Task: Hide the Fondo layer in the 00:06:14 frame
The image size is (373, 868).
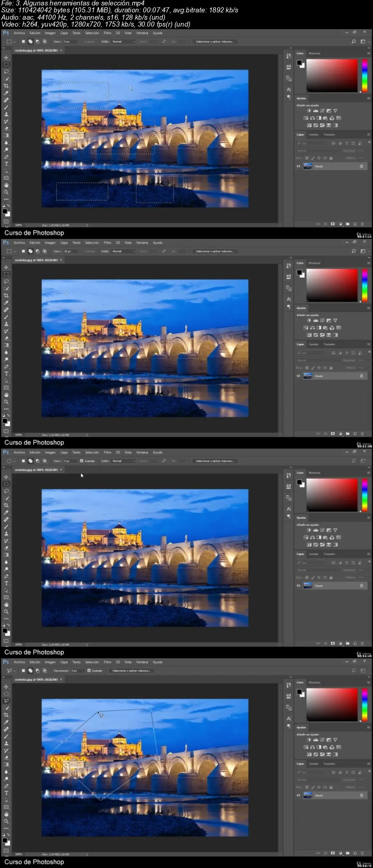Action: point(298,795)
